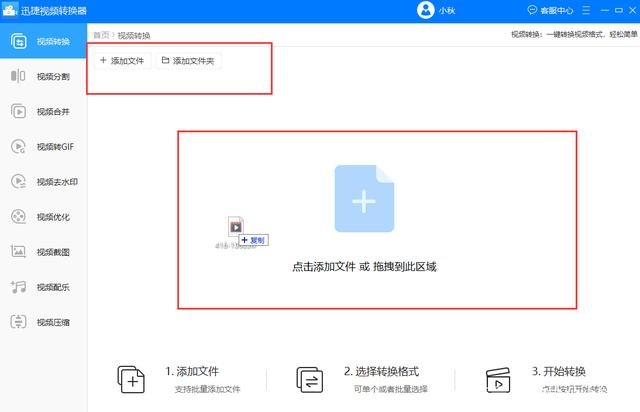Viewport: 640px width, 412px height.
Task: Close the converter window
Action: pyautogui.click(x=632, y=10)
